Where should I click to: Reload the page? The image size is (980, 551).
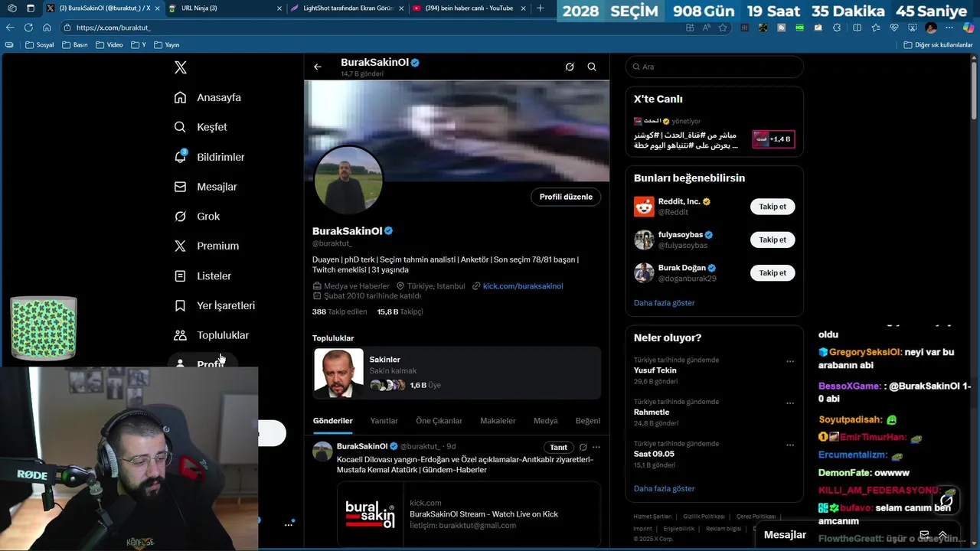(28, 28)
